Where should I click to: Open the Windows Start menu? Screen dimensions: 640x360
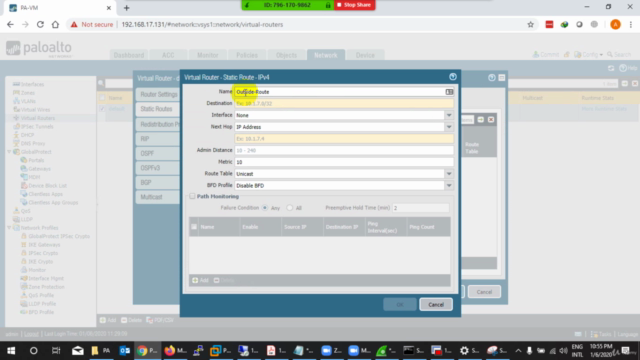[x=11, y=350]
